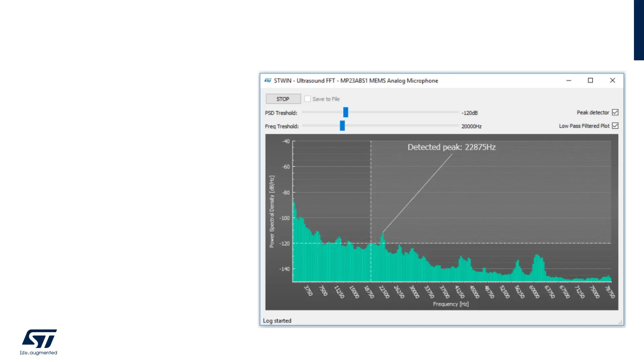Viewport: 644px width, 362px height.
Task: Click the 60000 x-axis tick label
Action: 534,292
